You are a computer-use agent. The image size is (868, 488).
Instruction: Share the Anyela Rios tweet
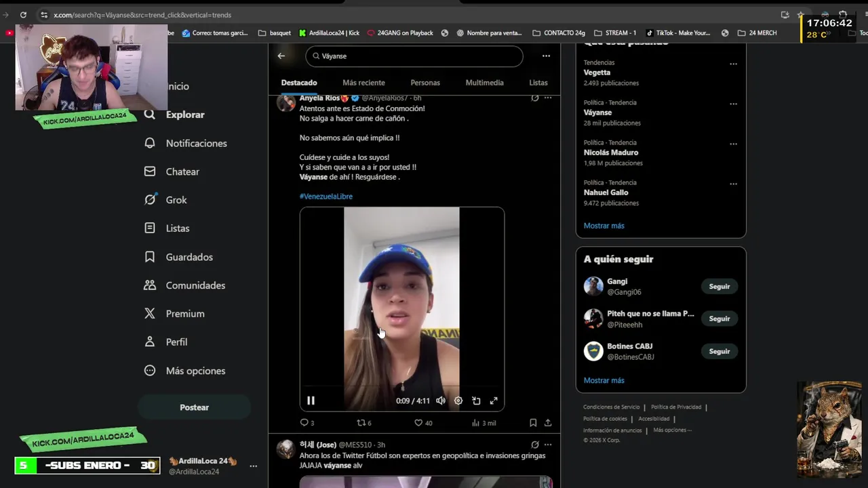point(548,423)
